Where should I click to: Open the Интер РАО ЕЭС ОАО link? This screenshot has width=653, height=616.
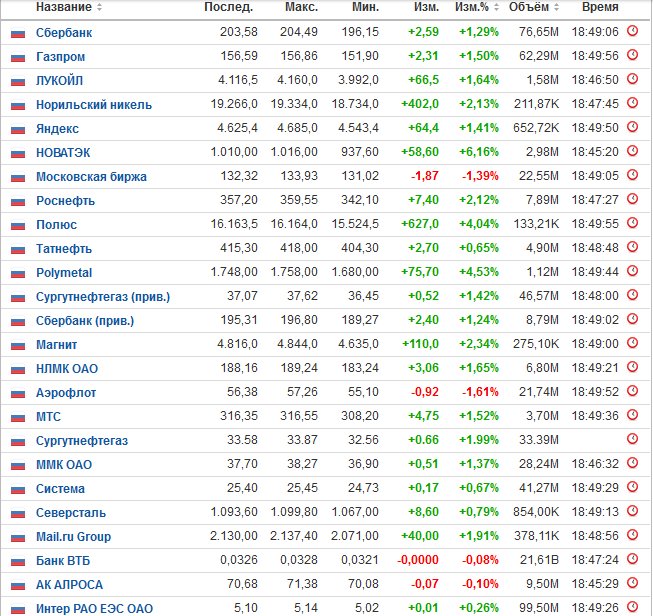coord(94,609)
